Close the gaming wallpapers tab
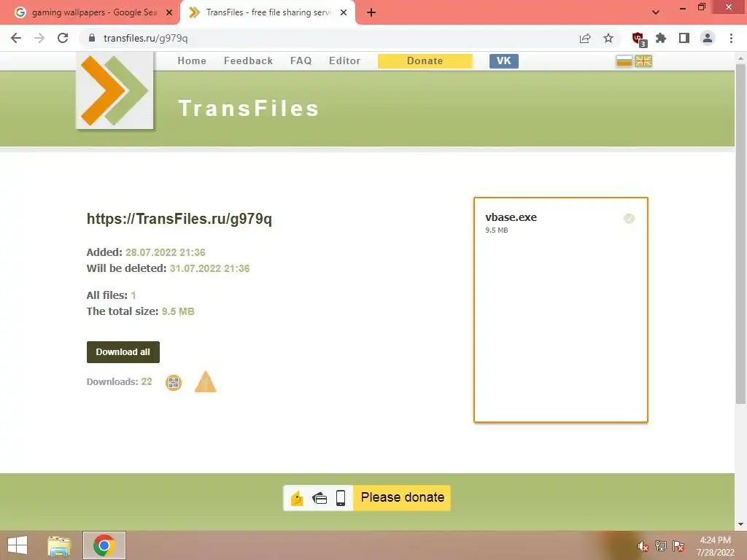Image resolution: width=747 pixels, height=560 pixels. coord(169,13)
